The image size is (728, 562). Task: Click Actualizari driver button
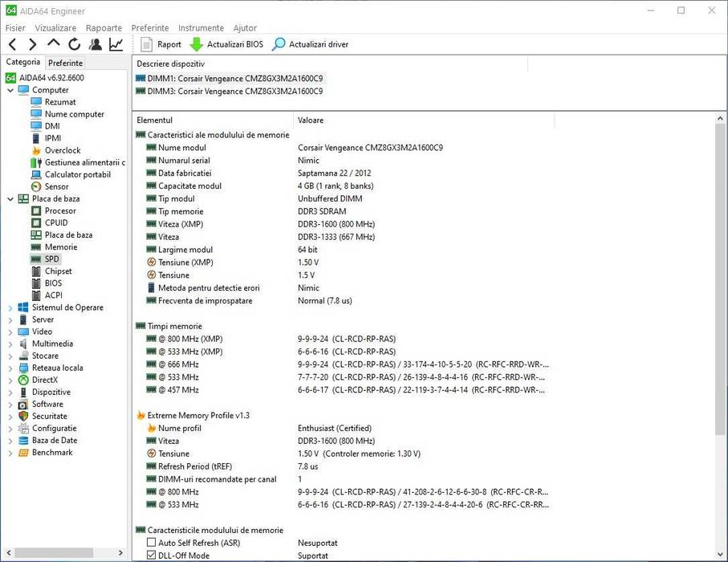pyautogui.click(x=310, y=45)
